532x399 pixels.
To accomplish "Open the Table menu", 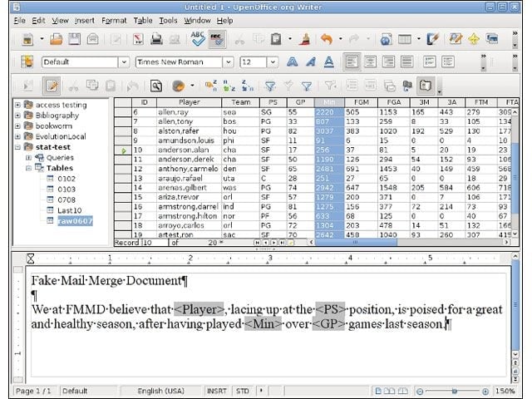I will [143, 21].
